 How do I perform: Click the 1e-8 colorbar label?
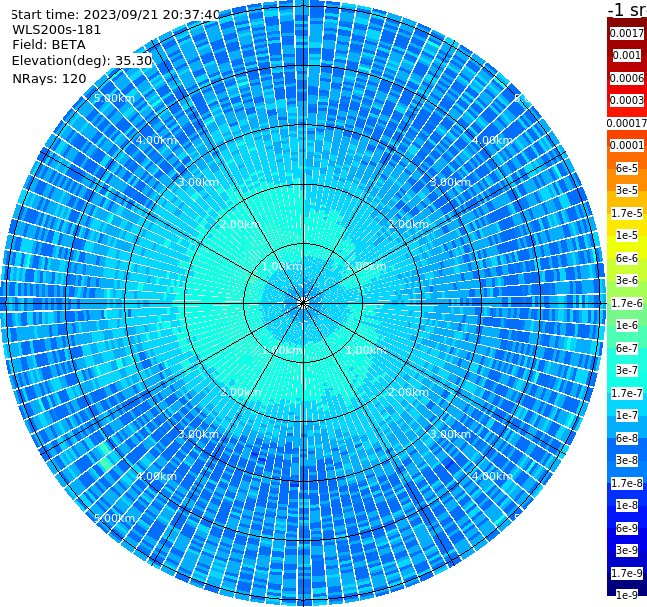click(x=627, y=505)
